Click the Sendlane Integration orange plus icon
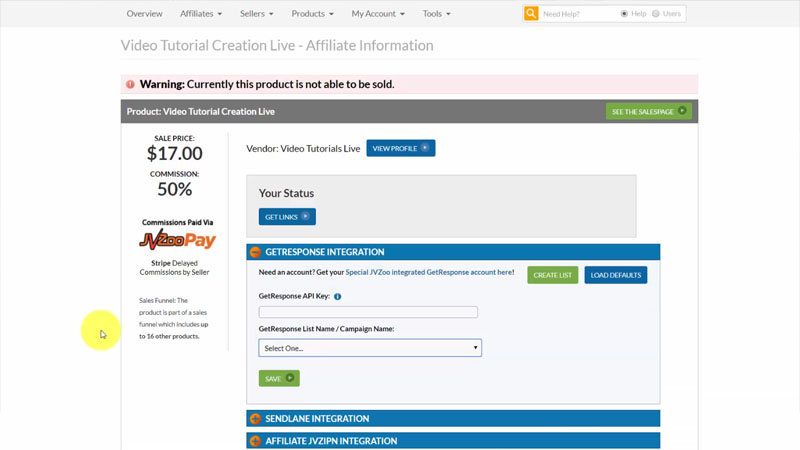 255,419
